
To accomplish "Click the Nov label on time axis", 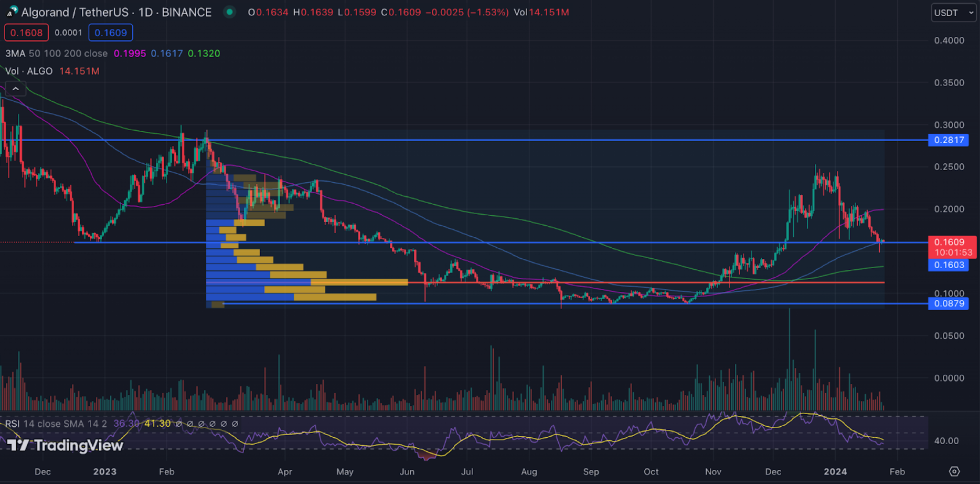I will [x=713, y=471].
